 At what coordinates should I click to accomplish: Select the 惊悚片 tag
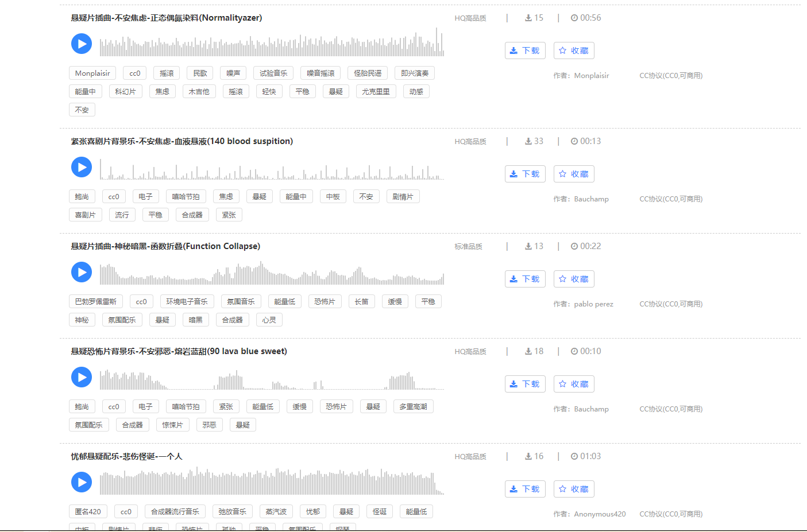(x=173, y=425)
